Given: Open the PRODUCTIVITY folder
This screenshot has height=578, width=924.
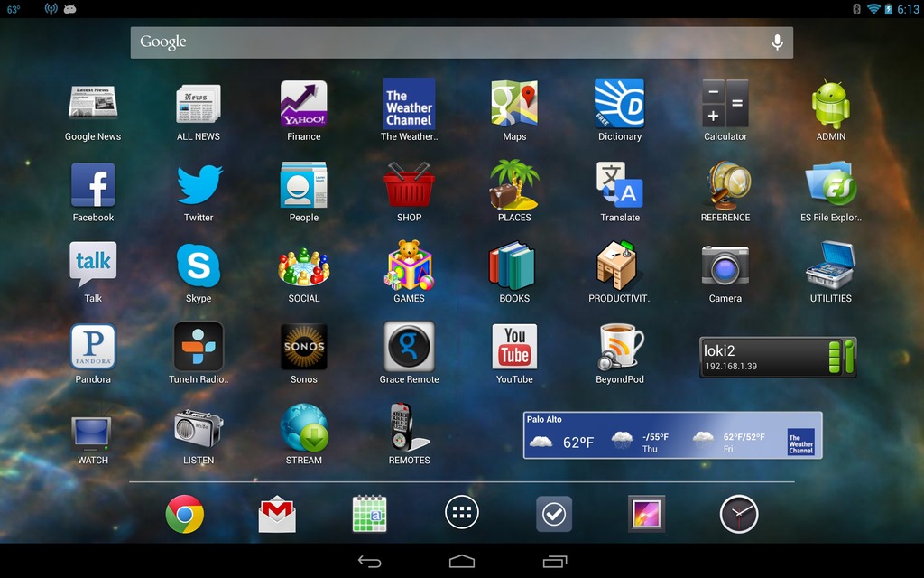Looking at the screenshot, I should coord(617,266).
